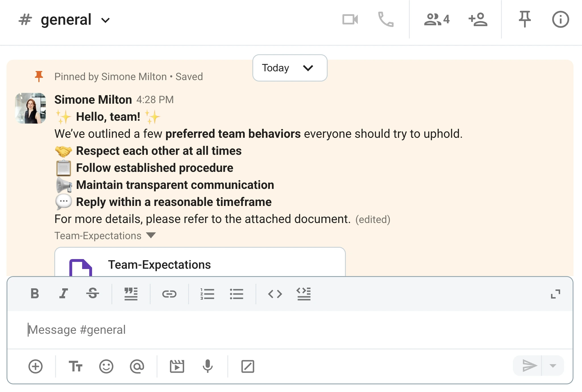
Task: Toggle code block formatting
Action: tap(304, 294)
